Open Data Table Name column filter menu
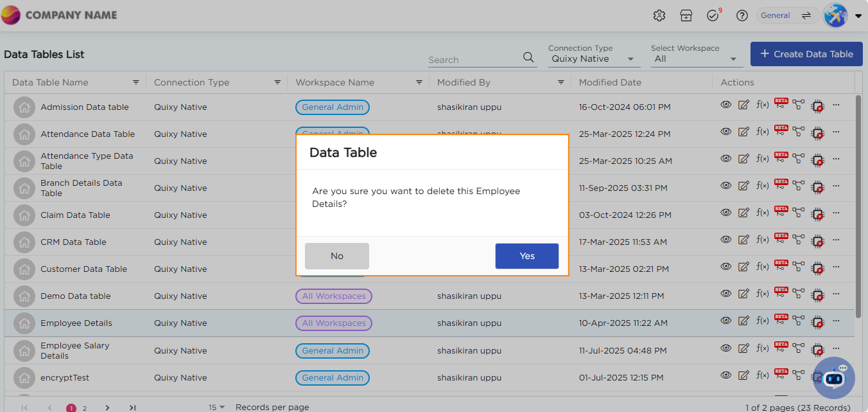The width and height of the screenshot is (868, 412). [136, 82]
